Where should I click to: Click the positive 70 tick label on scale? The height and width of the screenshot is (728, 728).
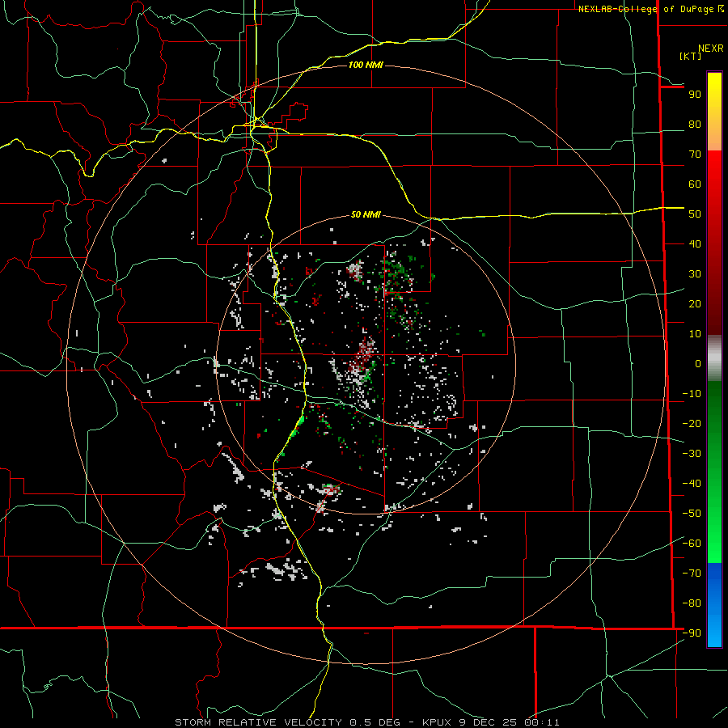pyautogui.click(x=695, y=154)
